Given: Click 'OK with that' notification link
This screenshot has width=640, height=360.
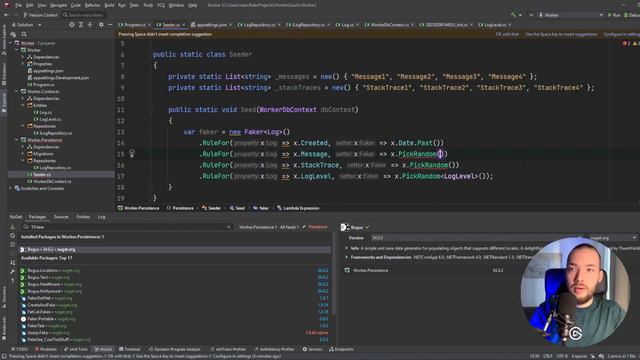Looking at the screenshot, I should click(507, 34).
